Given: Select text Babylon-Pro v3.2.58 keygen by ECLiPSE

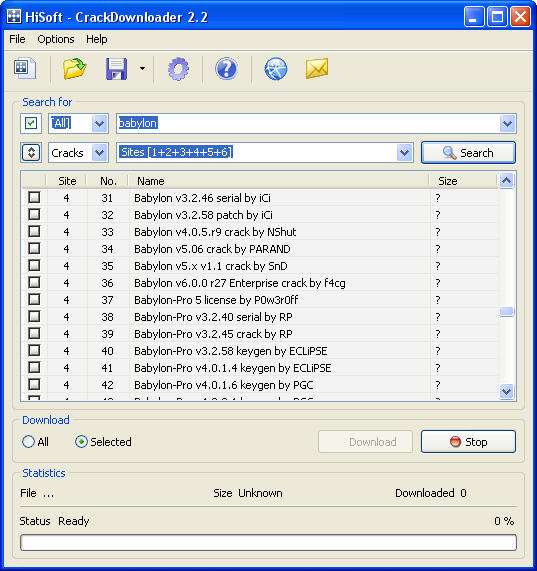Looking at the screenshot, I should (230, 351).
